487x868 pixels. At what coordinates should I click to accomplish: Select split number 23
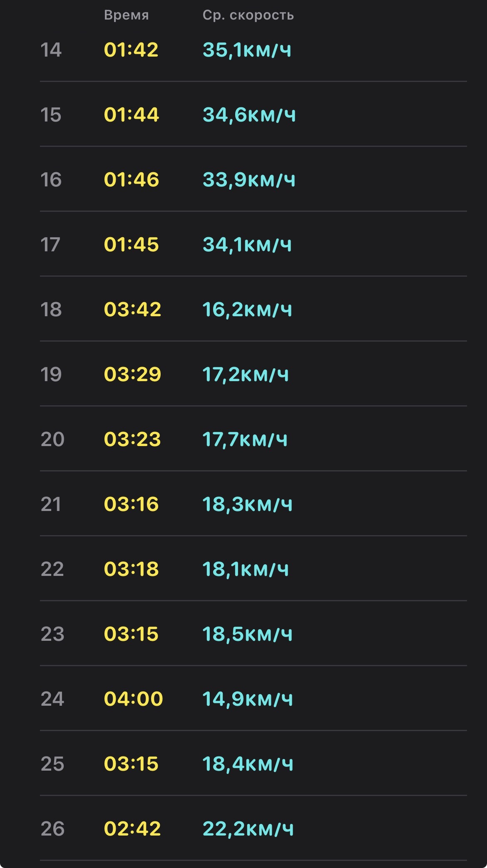pyautogui.click(x=52, y=634)
